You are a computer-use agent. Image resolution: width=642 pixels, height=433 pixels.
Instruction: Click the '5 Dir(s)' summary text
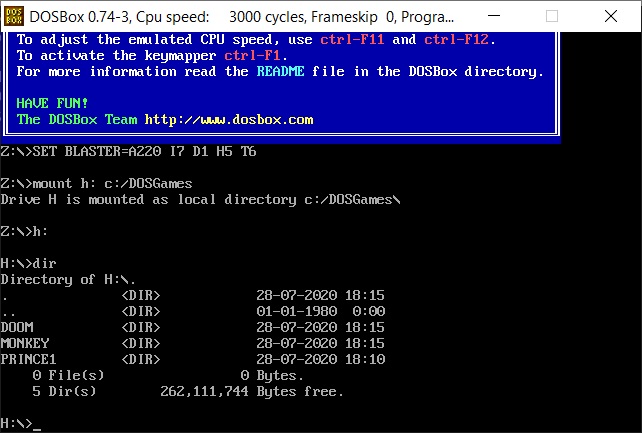pos(64,391)
